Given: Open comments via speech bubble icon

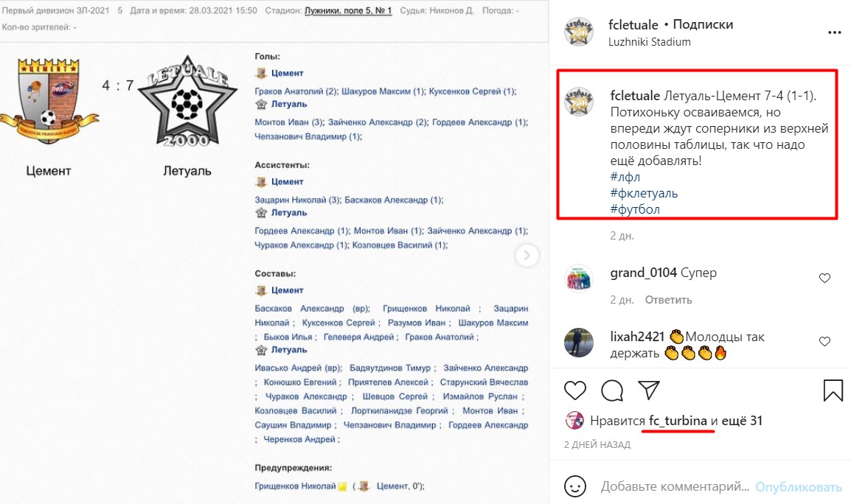Looking at the screenshot, I should 612,391.
